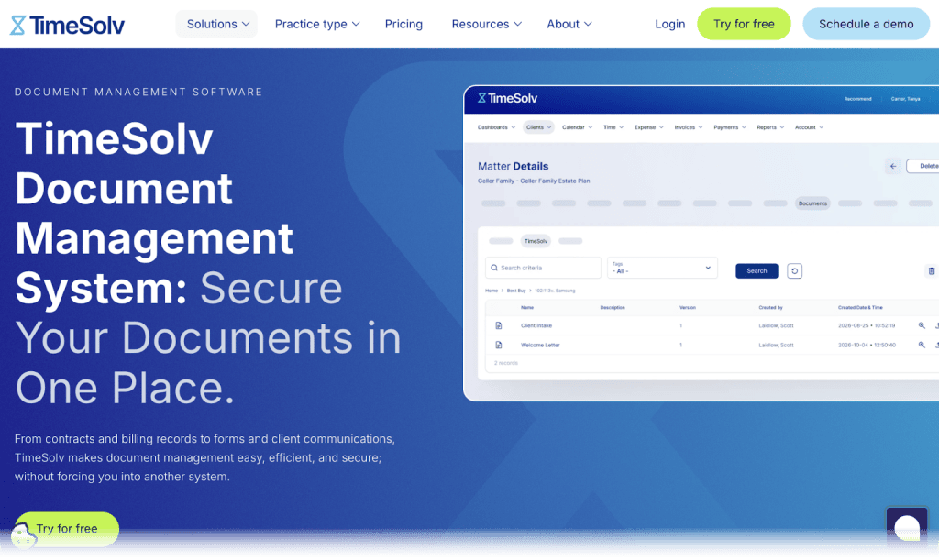The height and width of the screenshot is (560, 939).
Task: Open the trash icon above the documents table
Action: pyautogui.click(x=931, y=270)
